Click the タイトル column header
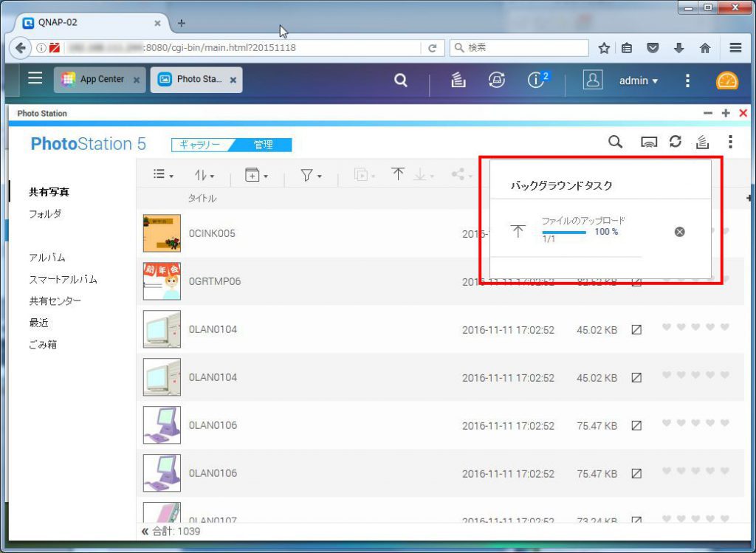756x553 pixels. [x=202, y=199]
